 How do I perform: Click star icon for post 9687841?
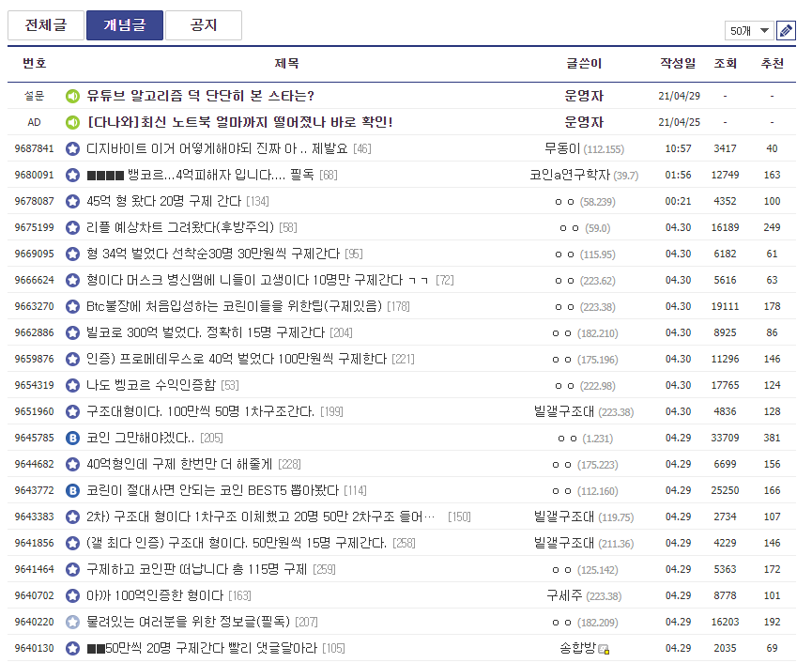pos(72,148)
